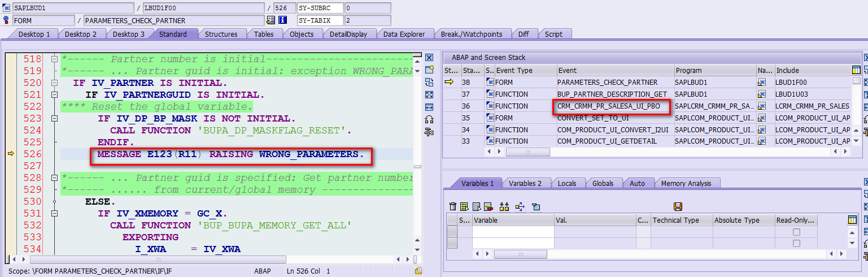868x277 pixels.
Task: Switch to the Locals tab
Action: (x=567, y=183)
